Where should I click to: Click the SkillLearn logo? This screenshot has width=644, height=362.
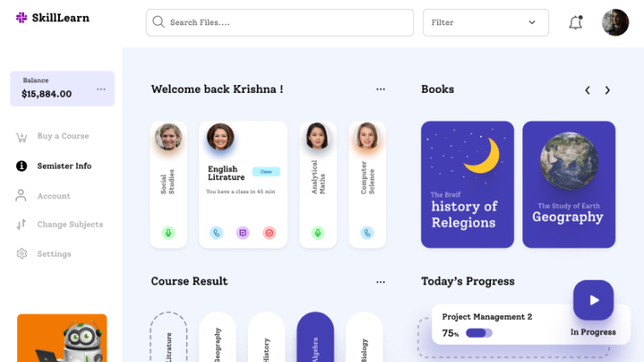(53, 18)
